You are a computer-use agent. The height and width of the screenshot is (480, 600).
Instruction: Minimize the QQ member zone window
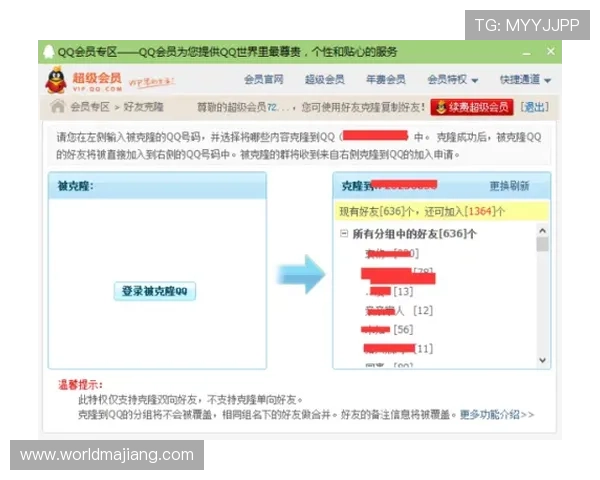pyautogui.click(x=527, y=53)
